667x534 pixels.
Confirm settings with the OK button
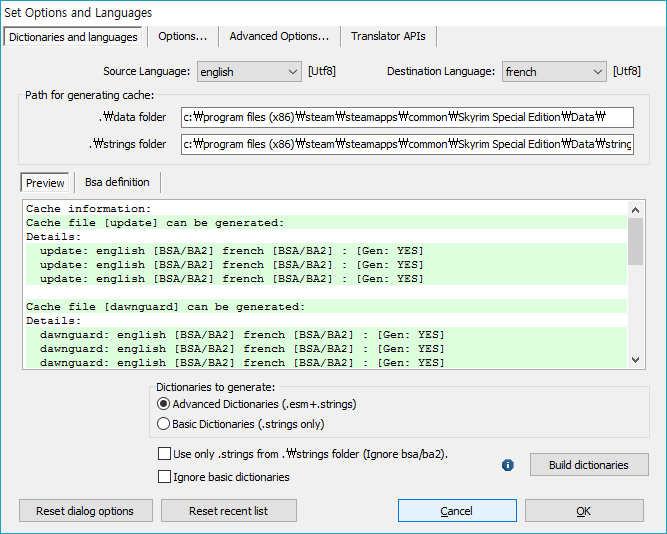[584, 511]
